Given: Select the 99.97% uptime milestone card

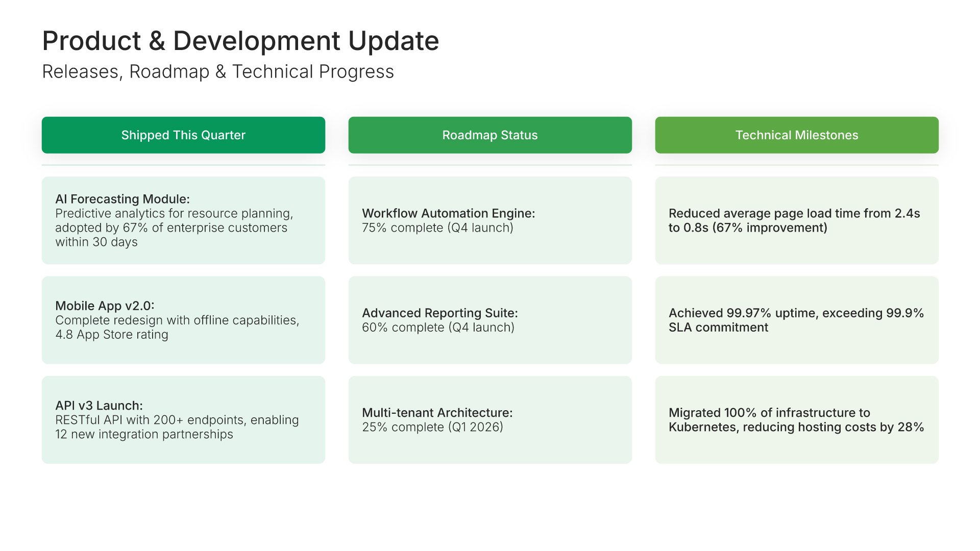Looking at the screenshot, I should pos(796,320).
